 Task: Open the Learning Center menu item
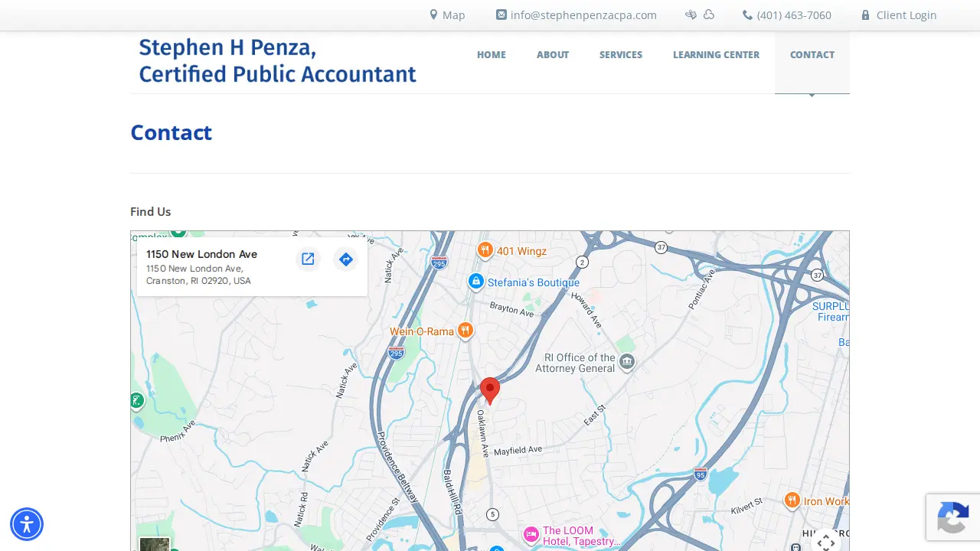[x=717, y=55]
